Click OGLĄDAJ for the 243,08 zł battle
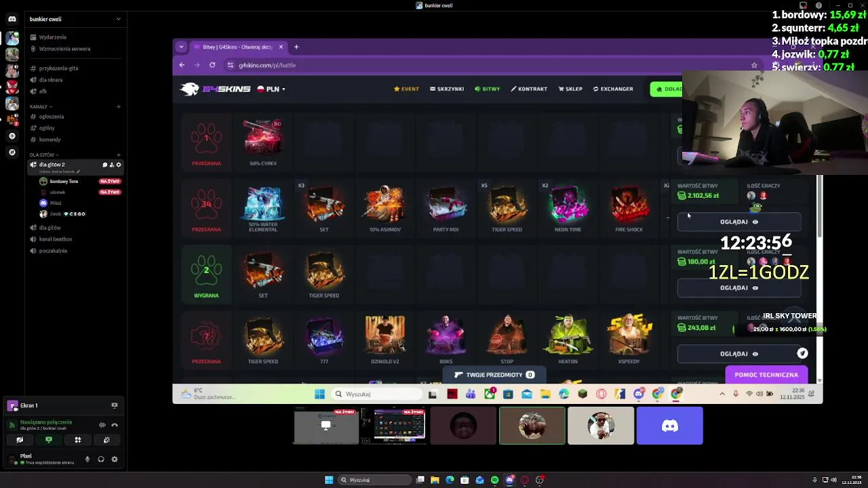 739,354
